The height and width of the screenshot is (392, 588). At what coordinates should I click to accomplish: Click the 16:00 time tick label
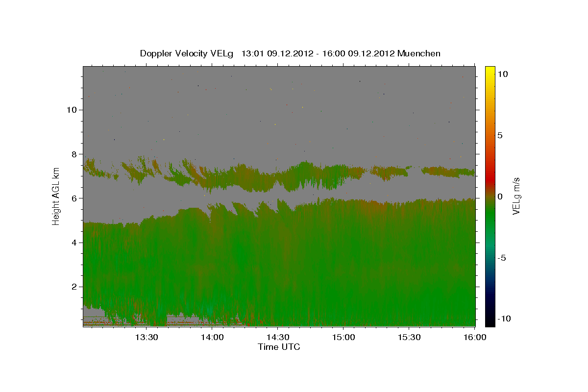[474, 337]
